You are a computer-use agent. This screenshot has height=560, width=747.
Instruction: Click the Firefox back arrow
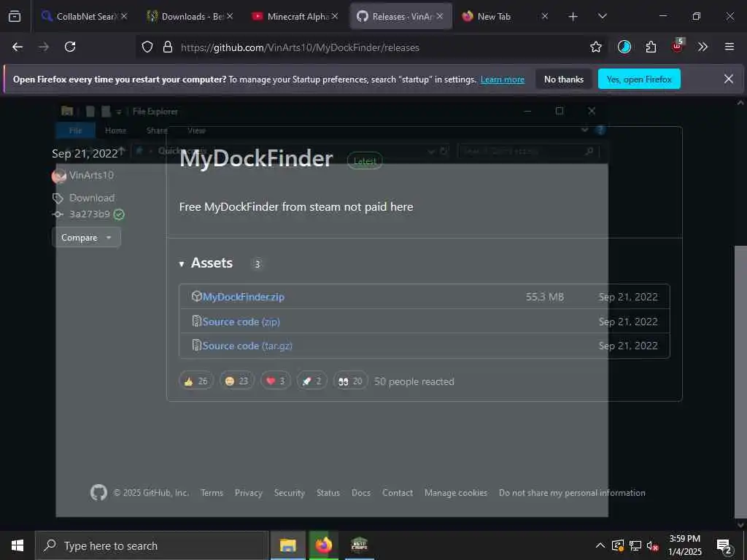(18, 47)
